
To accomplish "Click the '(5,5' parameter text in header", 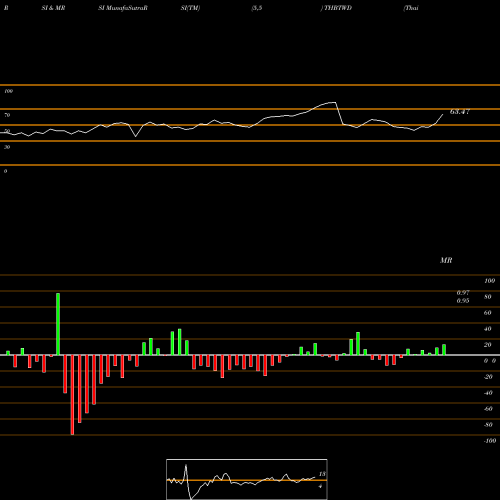I will (x=257, y=8).
